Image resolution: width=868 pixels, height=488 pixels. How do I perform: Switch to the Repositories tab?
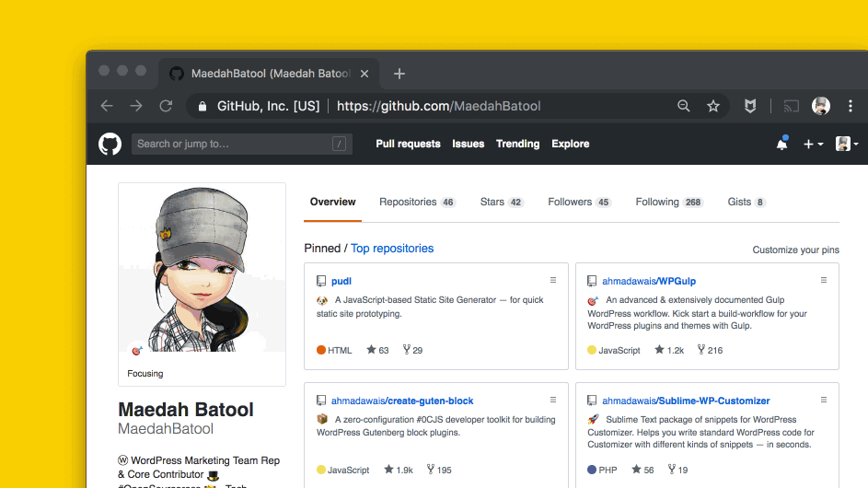point(417,202)
